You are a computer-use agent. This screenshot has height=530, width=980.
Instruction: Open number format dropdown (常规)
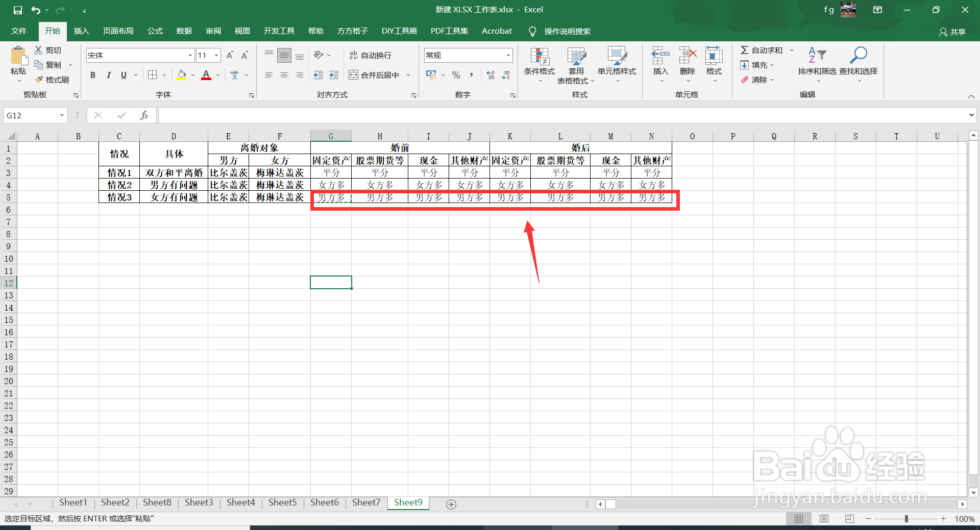click(x=508, y=55)
